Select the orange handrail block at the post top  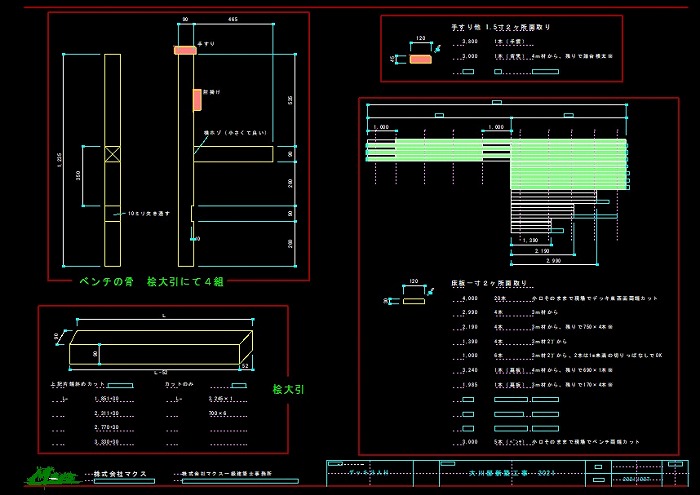(185, 50)
